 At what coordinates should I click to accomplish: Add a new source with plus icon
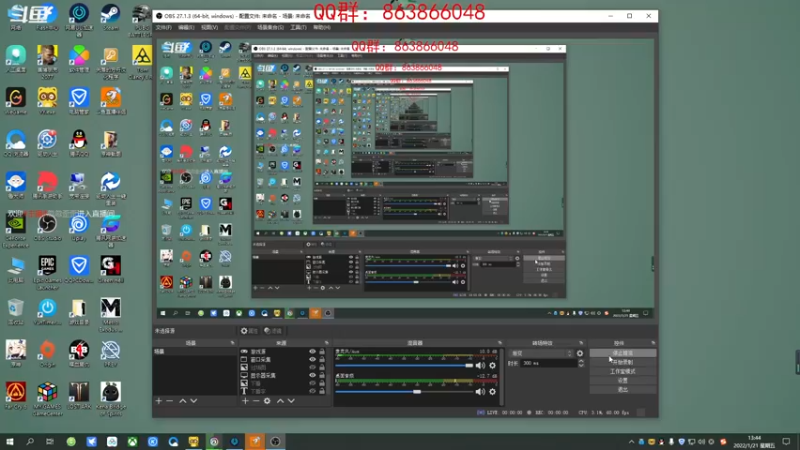pyautogui.click(x=245, y=401)
